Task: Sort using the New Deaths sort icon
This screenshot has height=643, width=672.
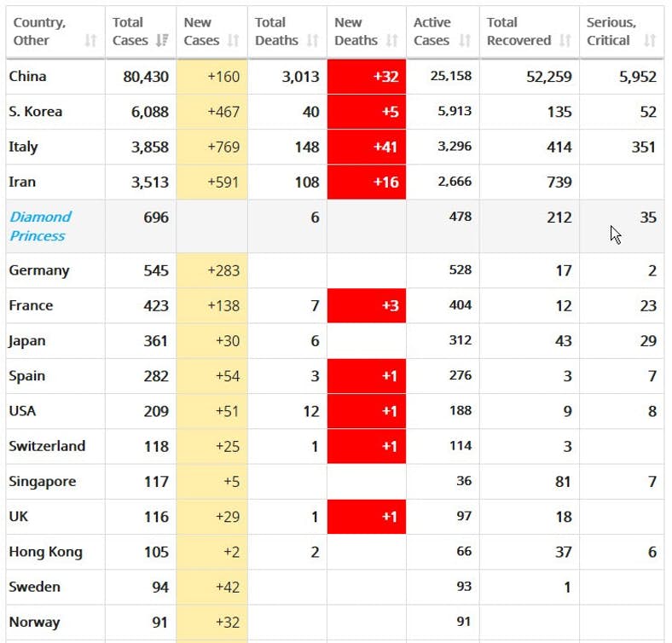Action: (x=391, y=40)
